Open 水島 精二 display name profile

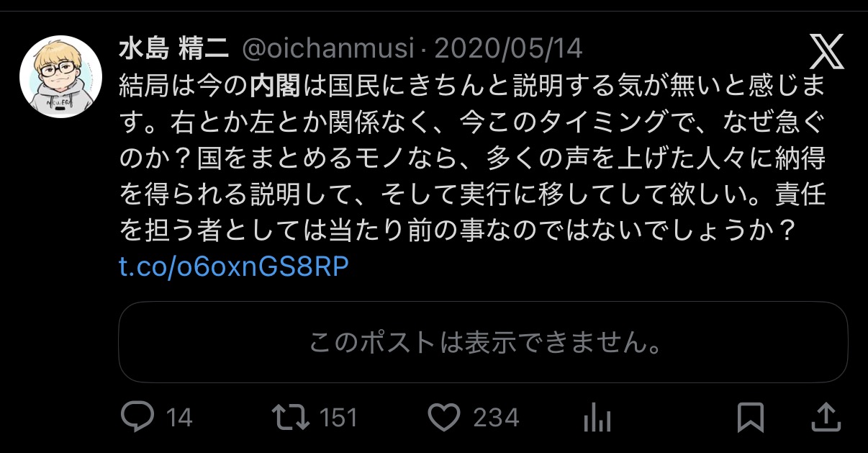coord(173,49)
